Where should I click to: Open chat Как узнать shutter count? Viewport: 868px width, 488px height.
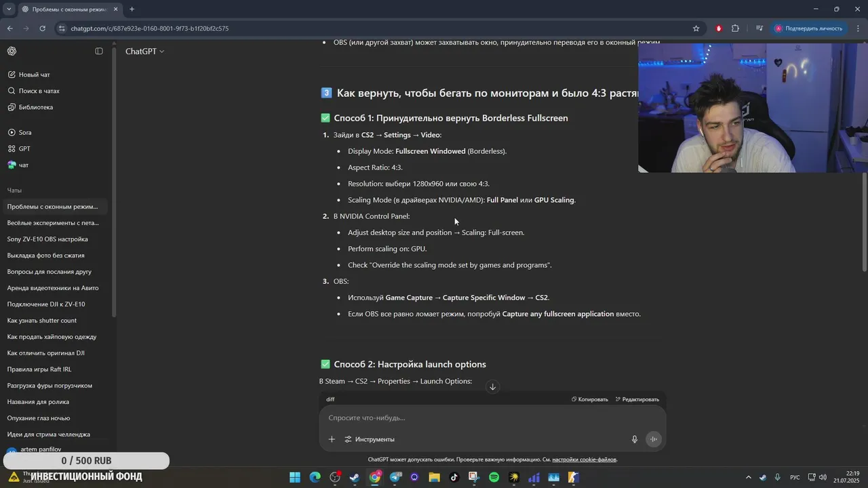click(42, 321)
